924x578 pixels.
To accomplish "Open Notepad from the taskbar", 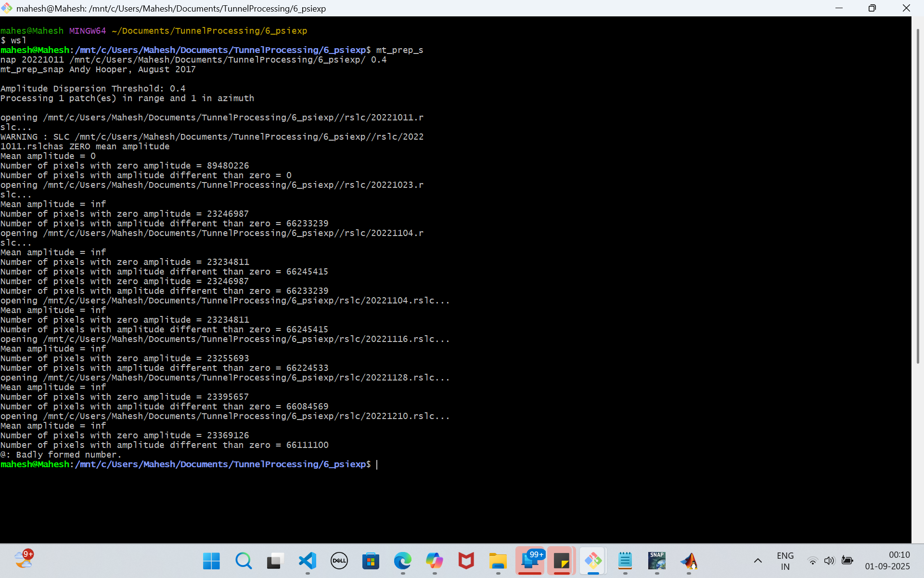I will click(x=625, y=561).
